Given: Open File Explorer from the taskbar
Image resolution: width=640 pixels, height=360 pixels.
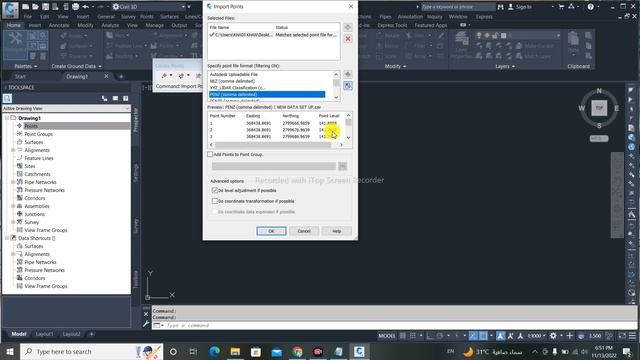Looking at the screenshot, I should click(x=235, y=351).
